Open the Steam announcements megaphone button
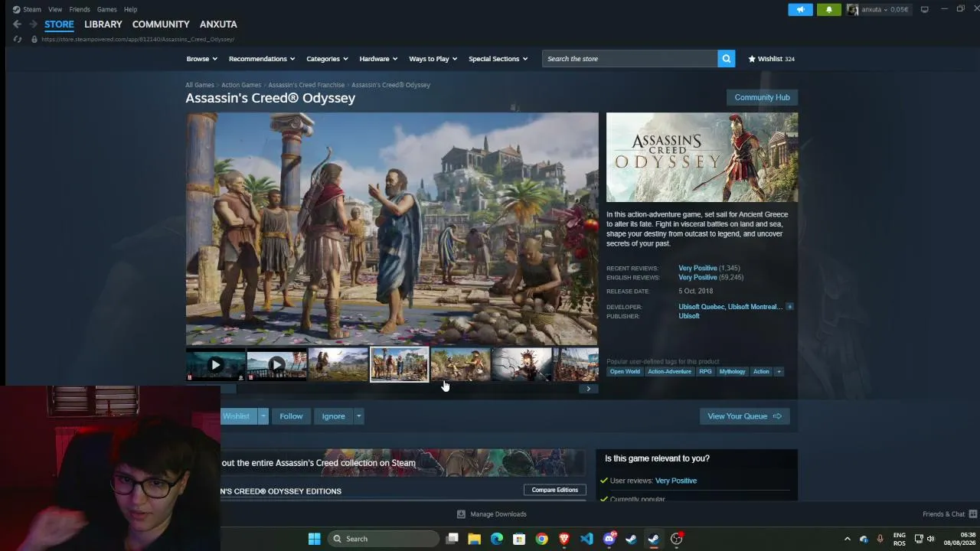Screen dimensions: 980x551 [x=800, y=9]
